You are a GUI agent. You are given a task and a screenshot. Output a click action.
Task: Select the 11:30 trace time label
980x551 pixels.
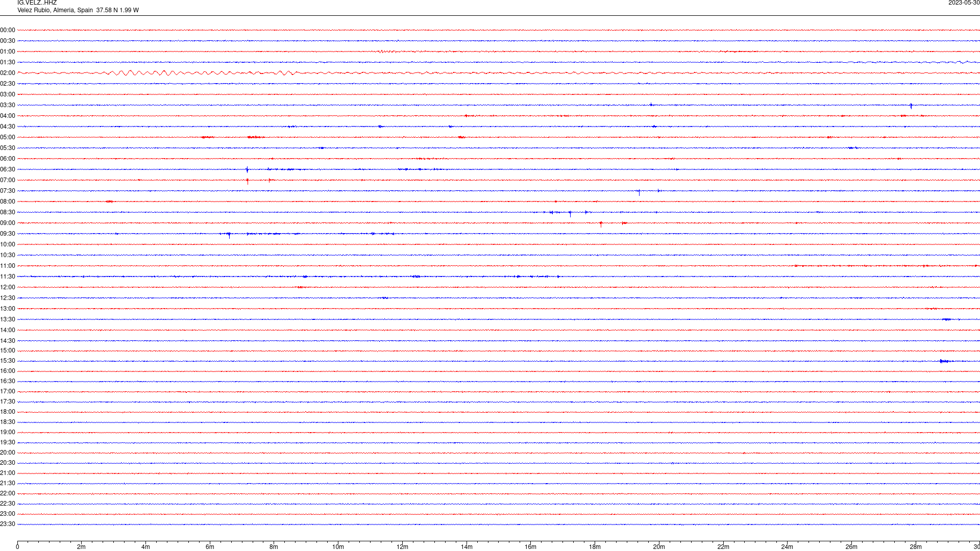pos(8,277)
